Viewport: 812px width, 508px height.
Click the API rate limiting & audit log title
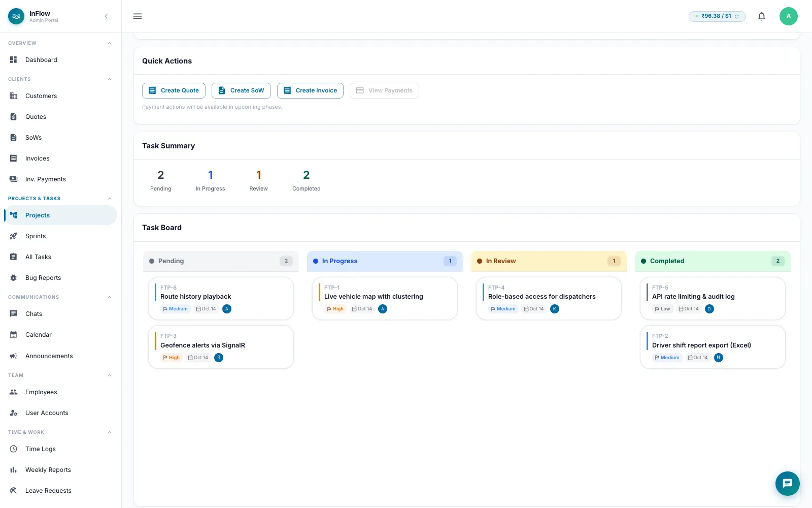click(693, 297)
